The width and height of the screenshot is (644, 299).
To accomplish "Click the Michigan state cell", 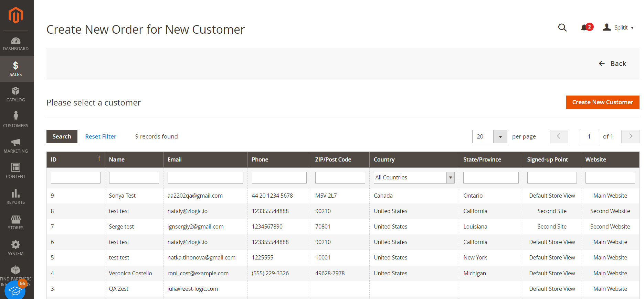I will (x=475, y=273).
